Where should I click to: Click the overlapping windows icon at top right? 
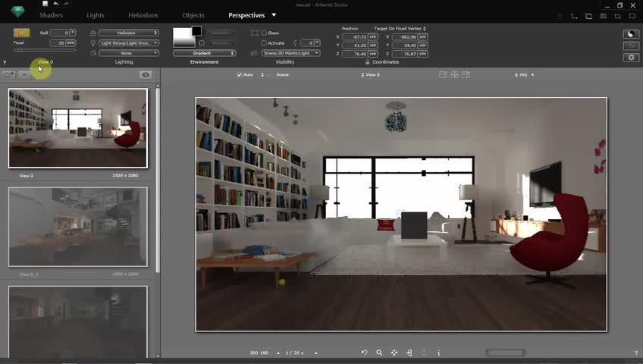coord(588,16)
